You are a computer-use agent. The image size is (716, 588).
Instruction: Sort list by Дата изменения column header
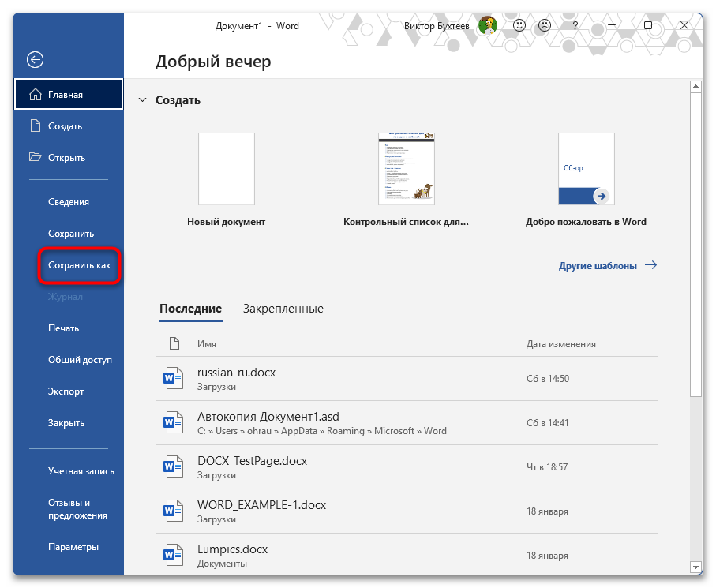(560, 344)
